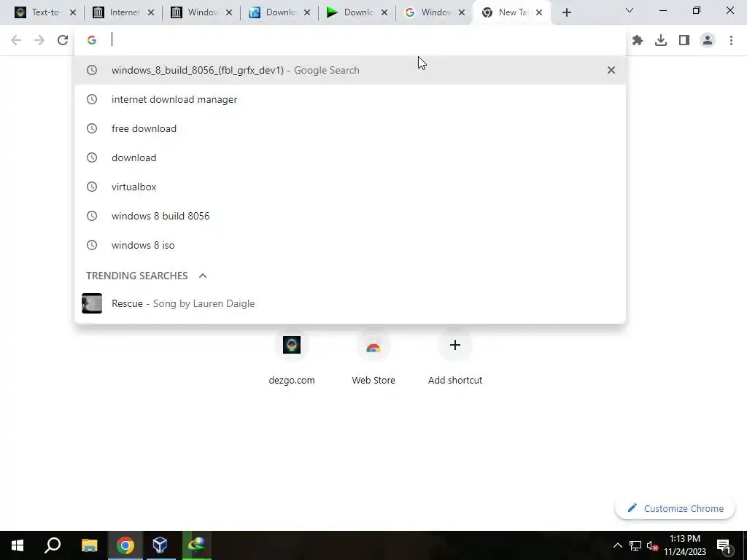Open Chrome's three-dot menu
747x560 pixels.
click(731, 41)
